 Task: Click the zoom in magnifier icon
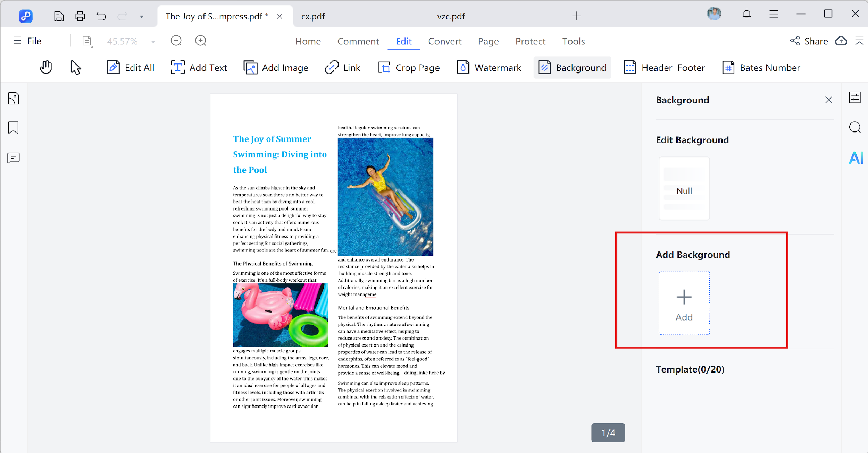click(x=200, y=41)
